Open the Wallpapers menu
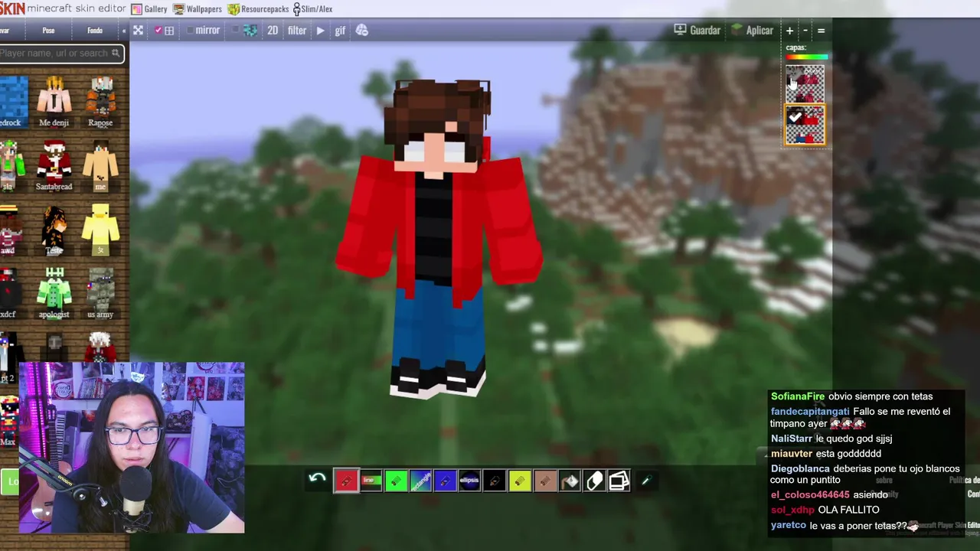This screenshot has height=551, width=980. pyautogui.click(x=198, y=9)
